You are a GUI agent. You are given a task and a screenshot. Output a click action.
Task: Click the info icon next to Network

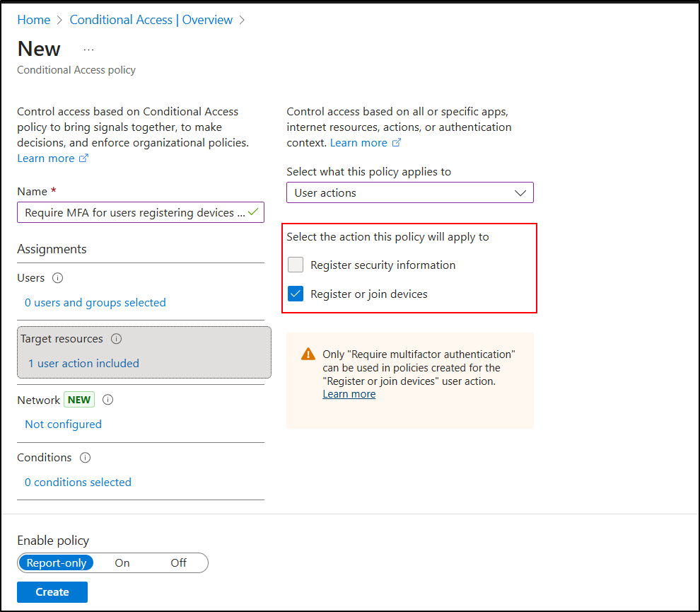[x=108, y=400]
